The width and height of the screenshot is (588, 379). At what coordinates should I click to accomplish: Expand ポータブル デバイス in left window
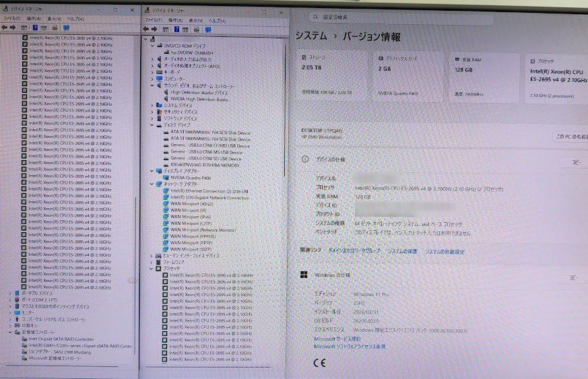click(x=11, y=293)
